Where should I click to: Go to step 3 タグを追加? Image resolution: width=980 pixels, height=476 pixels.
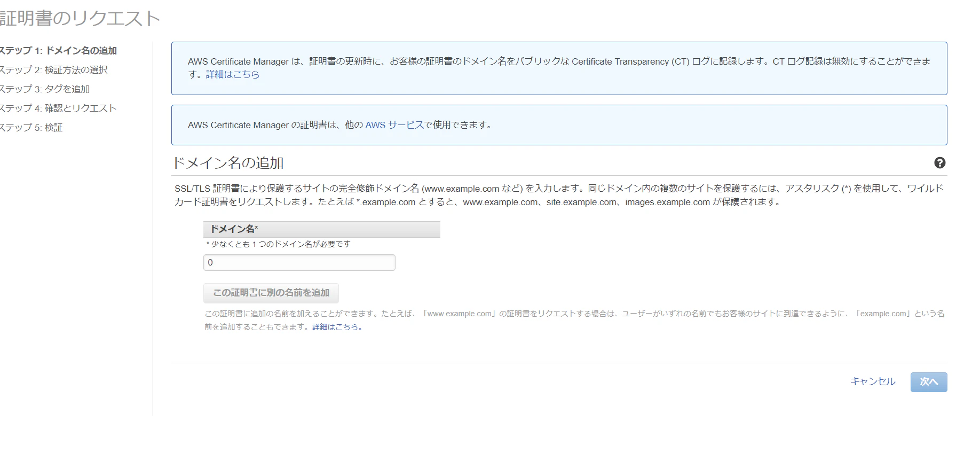coord(45,89)
